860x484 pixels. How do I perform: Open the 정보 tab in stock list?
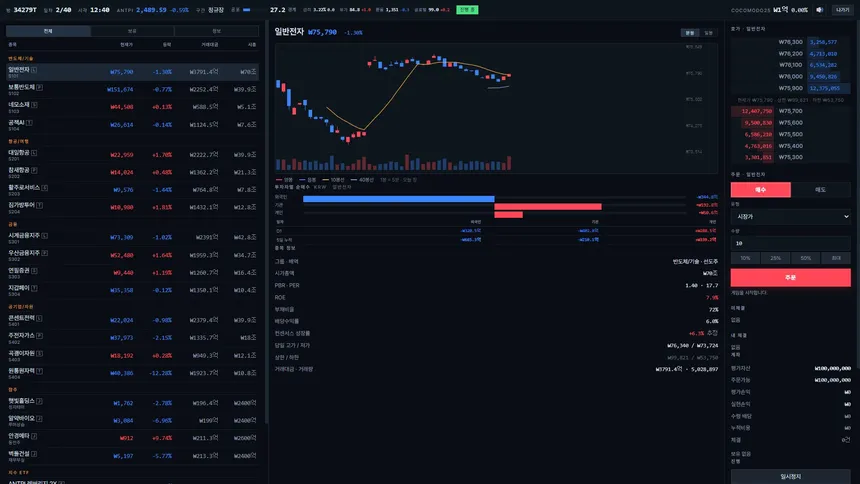click(216, 31)
